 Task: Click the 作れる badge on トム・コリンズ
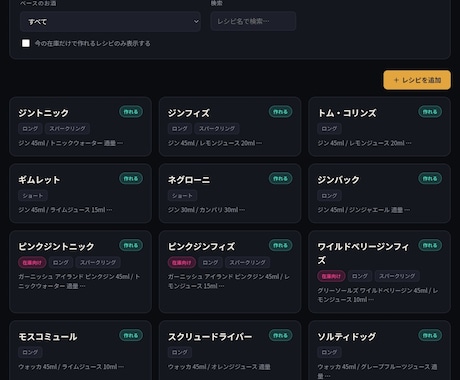point(430,112)
